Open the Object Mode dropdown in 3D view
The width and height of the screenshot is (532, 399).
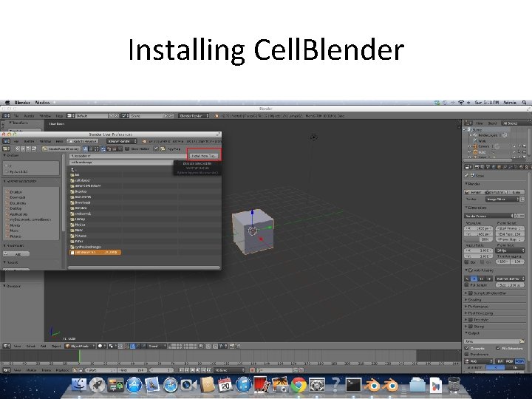pos(79,346)
